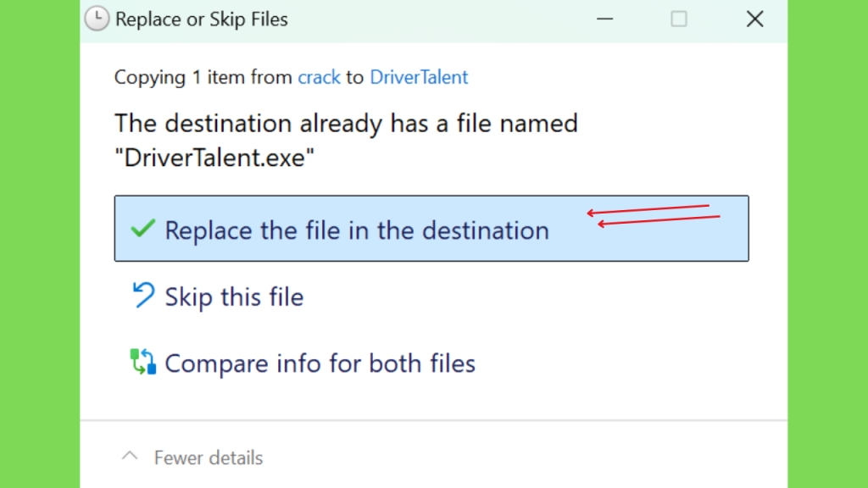Close the Replace or Skip Files dialog

click(x=754, y=19)
